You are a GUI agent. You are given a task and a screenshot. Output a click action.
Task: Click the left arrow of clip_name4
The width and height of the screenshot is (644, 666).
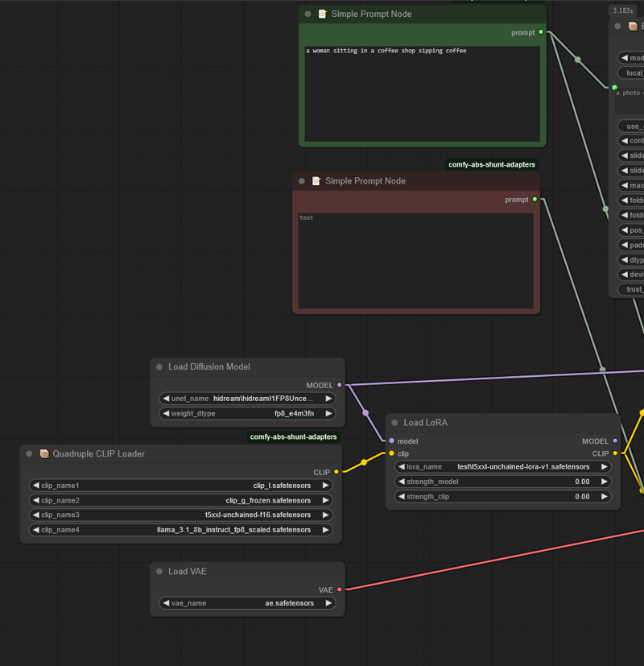pyautogui.click(x=35, y=530)
